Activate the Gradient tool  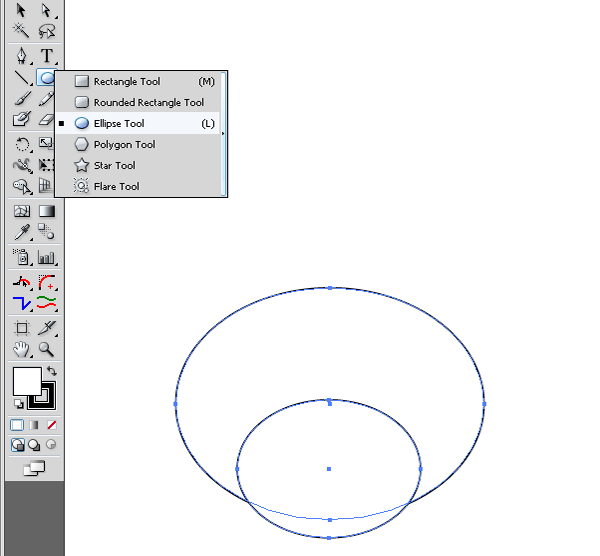pos(47,211)
